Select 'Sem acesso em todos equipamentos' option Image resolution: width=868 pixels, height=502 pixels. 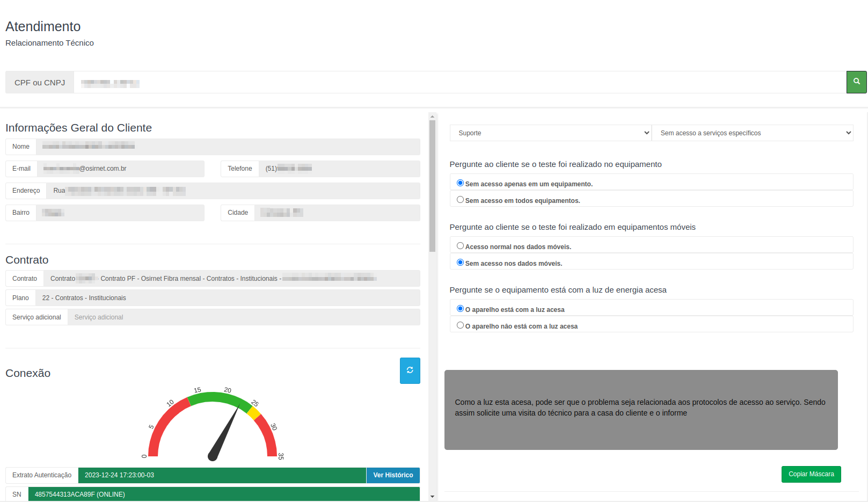pos(460,200)
